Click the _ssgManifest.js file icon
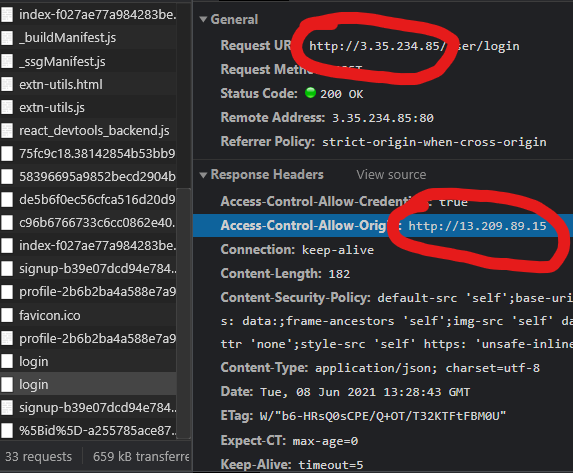This screenshot has width=573, height=473. (x=7, y=61)
